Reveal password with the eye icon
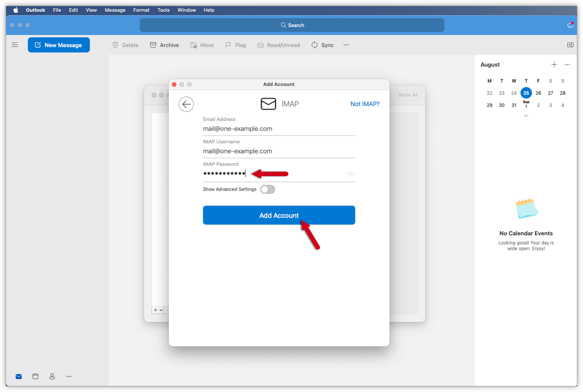583x392 pixels. pyautogui.click(x=351, y=174)
